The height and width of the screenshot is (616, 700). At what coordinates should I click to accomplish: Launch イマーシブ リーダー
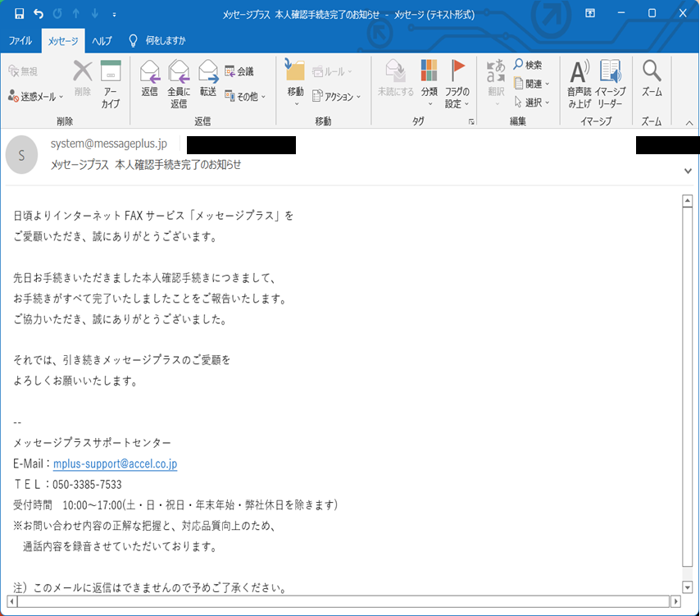point(611,84)
